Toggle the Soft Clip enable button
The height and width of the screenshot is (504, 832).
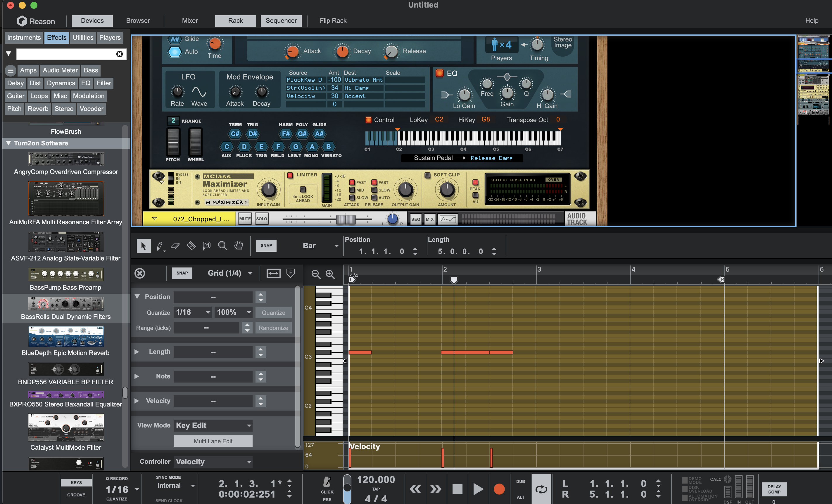427,175
